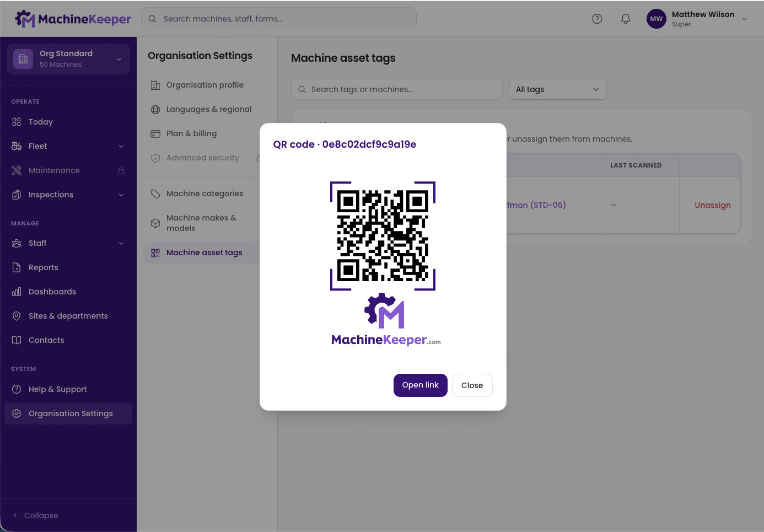Open Today in the sidebar
The height and width of the screenshot is (532, 764).
pos(68,122)
